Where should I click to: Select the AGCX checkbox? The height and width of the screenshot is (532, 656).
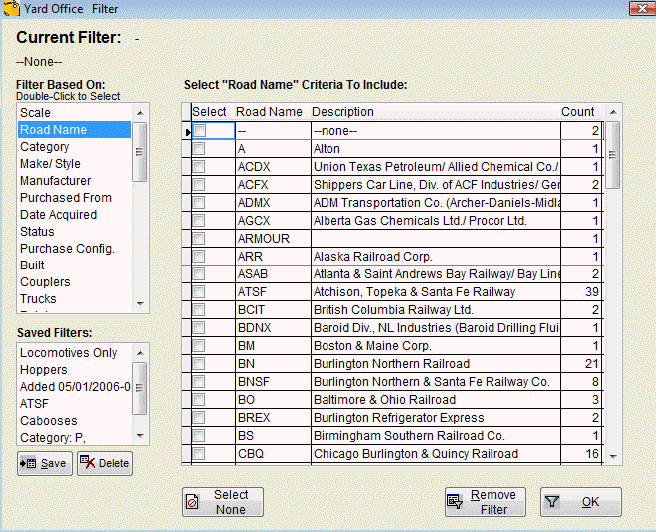[x=199, y=220]
